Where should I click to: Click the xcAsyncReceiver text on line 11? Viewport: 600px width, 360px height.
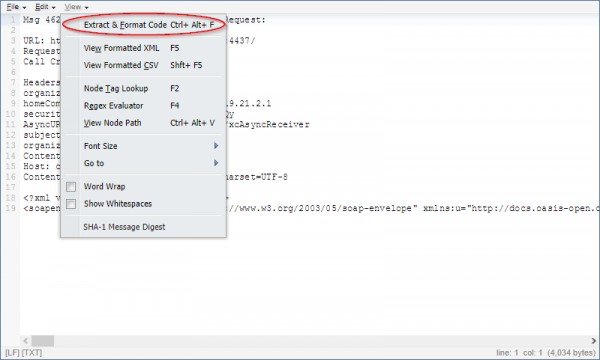point(269,124)
